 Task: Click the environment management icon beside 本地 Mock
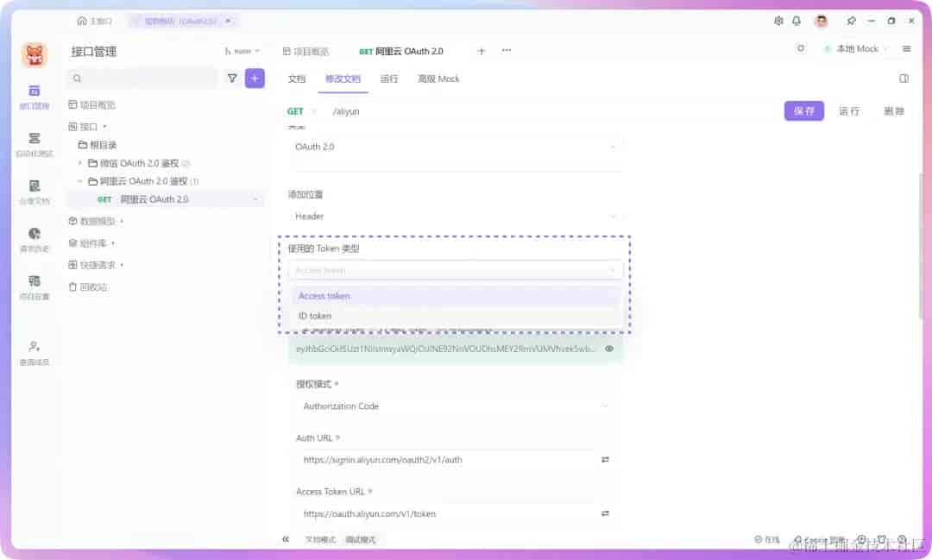(801, 48)
